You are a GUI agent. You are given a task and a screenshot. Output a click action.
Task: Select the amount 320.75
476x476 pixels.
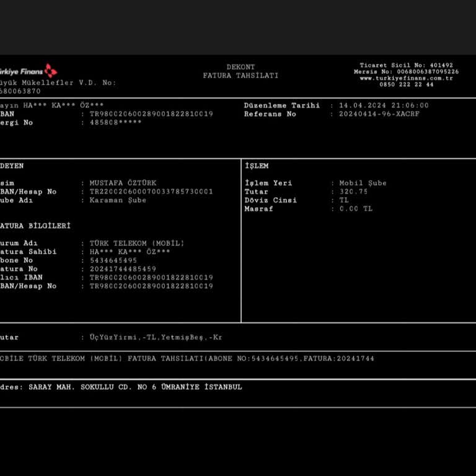tap(353, 192)
